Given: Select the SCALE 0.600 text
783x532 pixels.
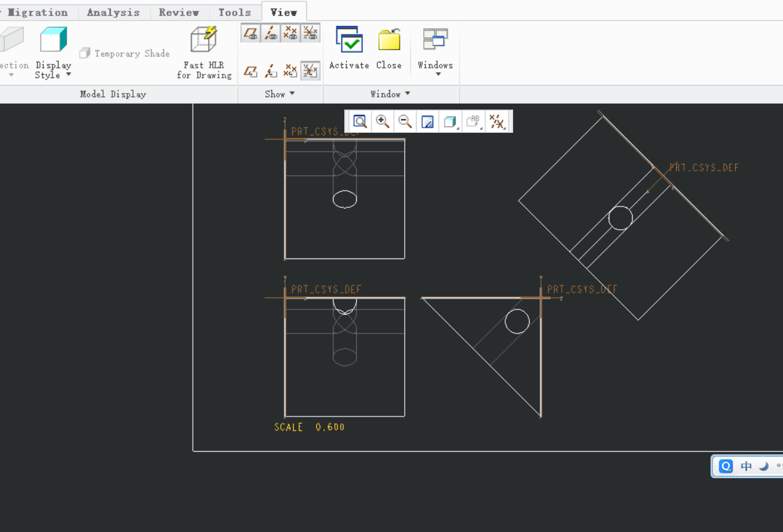Looking at the screenshot, I should pos(309,427).
